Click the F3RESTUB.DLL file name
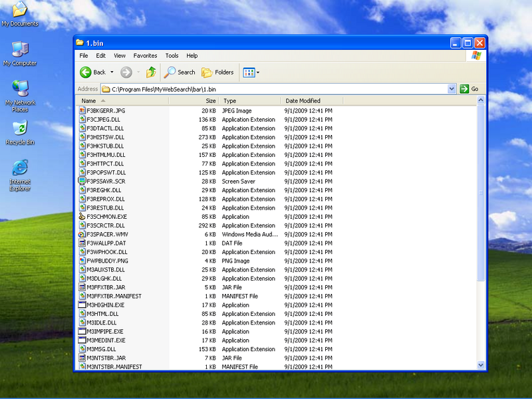Screen dimensions: 532x399 point(105,207)
